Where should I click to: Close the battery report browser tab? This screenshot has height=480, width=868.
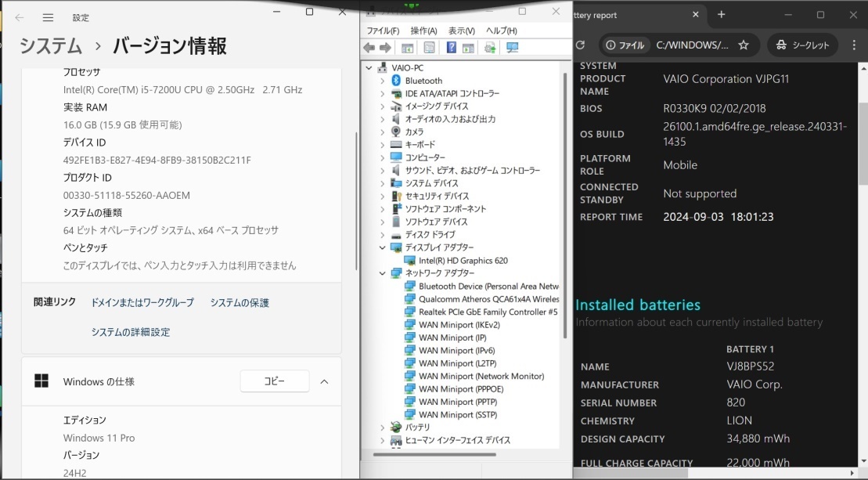tap(696, 15)
